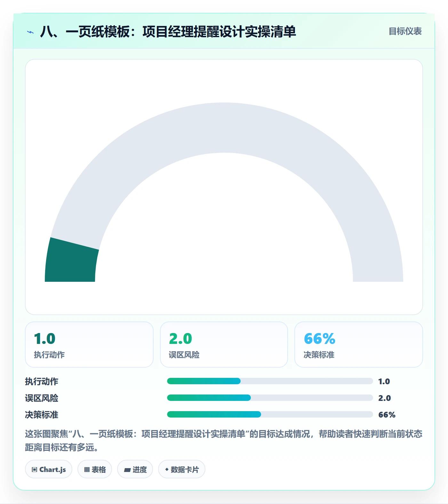Click the 表格 tag chip
The width and height of the screenshot is (448, 504).
click(x=95, y=469)
